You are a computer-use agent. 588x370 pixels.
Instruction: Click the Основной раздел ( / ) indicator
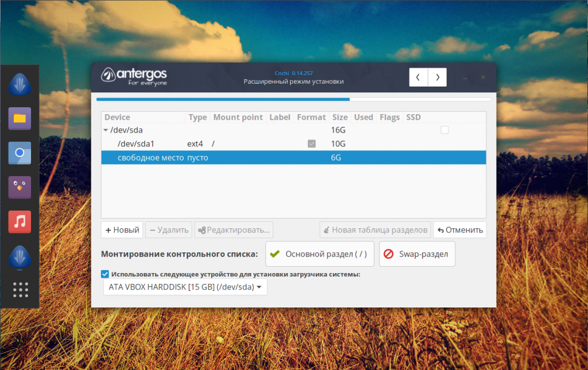[x=319, y=254]
